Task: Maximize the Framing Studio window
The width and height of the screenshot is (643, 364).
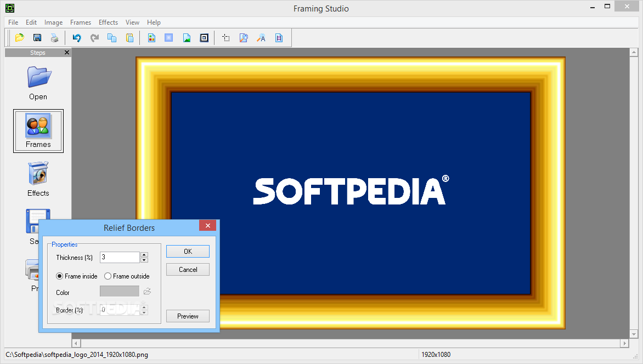Action: (607, 6)
